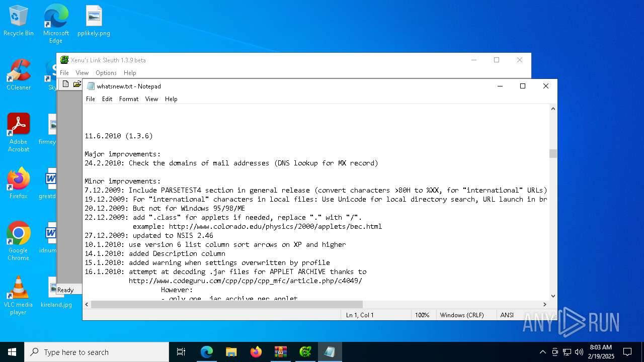Image resolution: width=644 pixels, height=362 pixels.
Task: Select the pplikely.png desktop file
Action: [x=94, y=21]
